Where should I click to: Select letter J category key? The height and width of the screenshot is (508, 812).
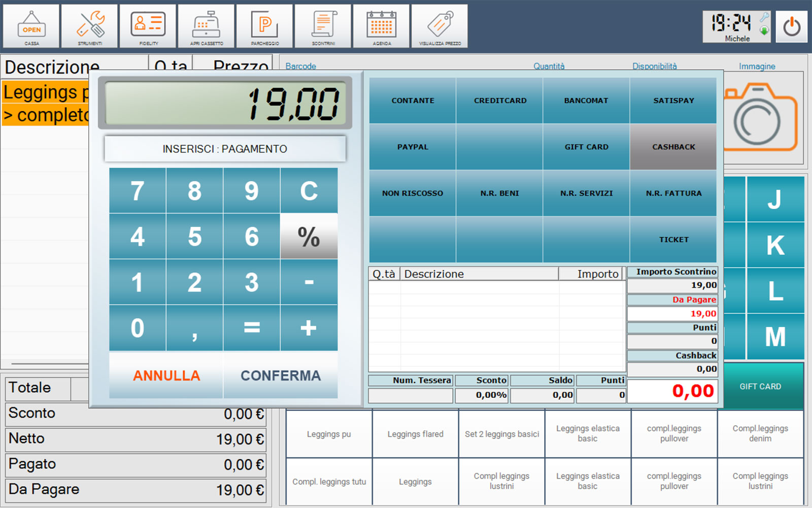775,199
